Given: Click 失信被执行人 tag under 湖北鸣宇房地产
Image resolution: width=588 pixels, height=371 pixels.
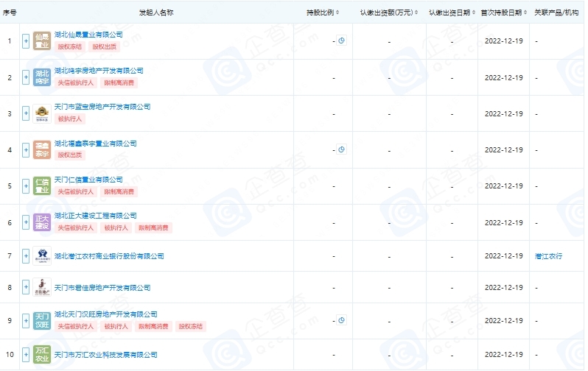Looking at the screenshot, I should tap(76, 82).
